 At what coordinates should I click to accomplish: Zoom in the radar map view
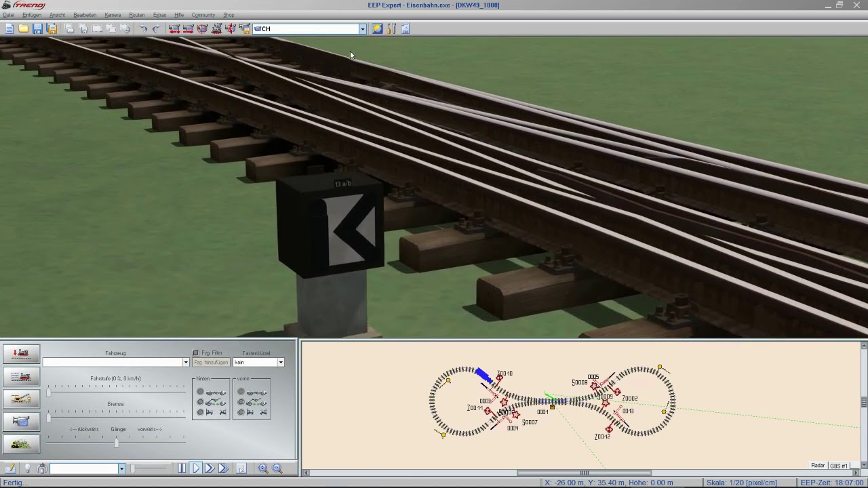coord(263,468)
